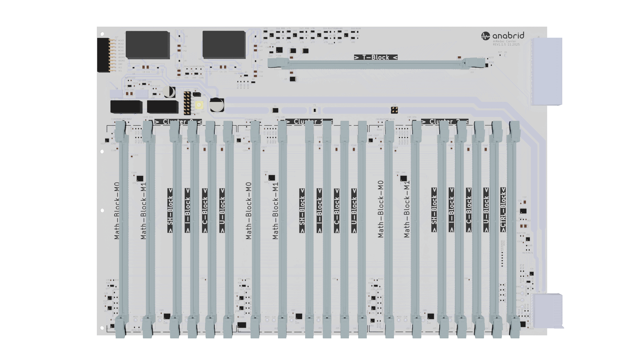The height and width of the screenshot is (362, 644).
Task: Click the "ADDR2" pin label
Action: [122, 61]
